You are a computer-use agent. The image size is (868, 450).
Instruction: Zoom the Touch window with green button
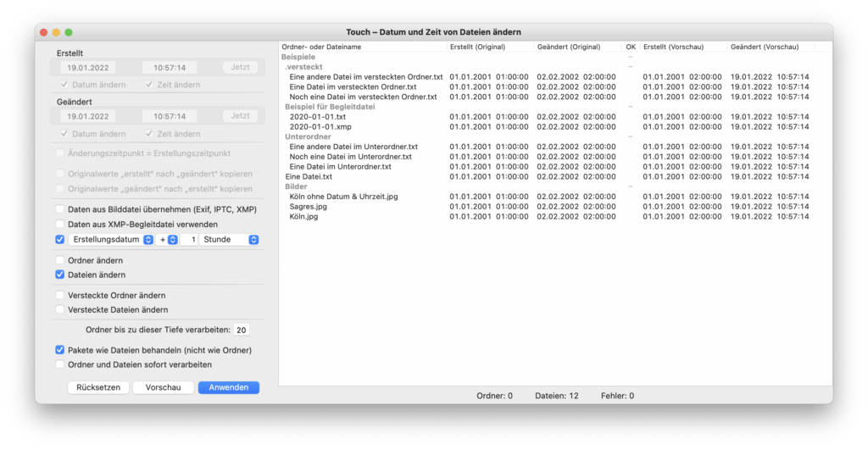pyautogui.click(x=69, y=32)
